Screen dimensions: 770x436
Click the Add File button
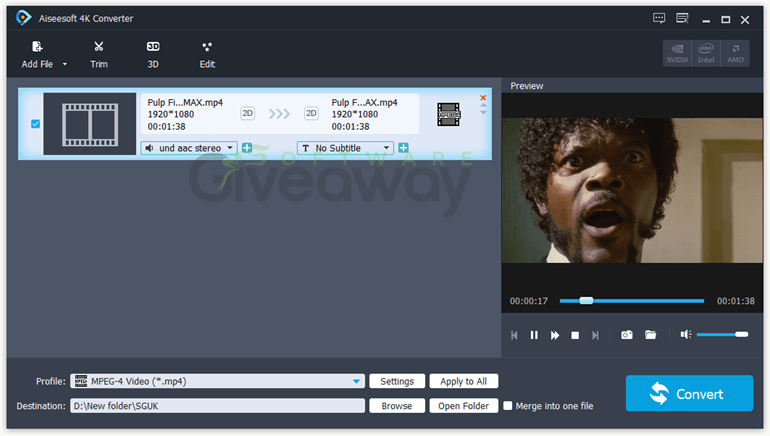37,54
